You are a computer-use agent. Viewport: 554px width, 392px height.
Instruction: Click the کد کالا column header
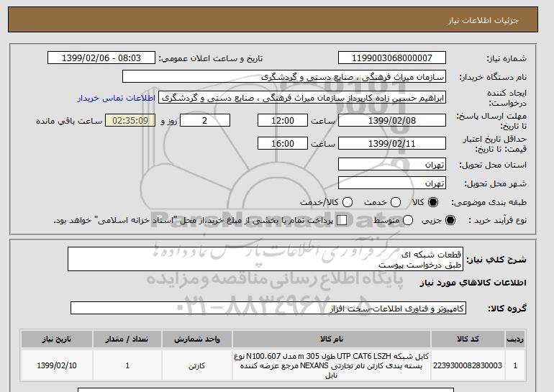(x=468, y=339)
